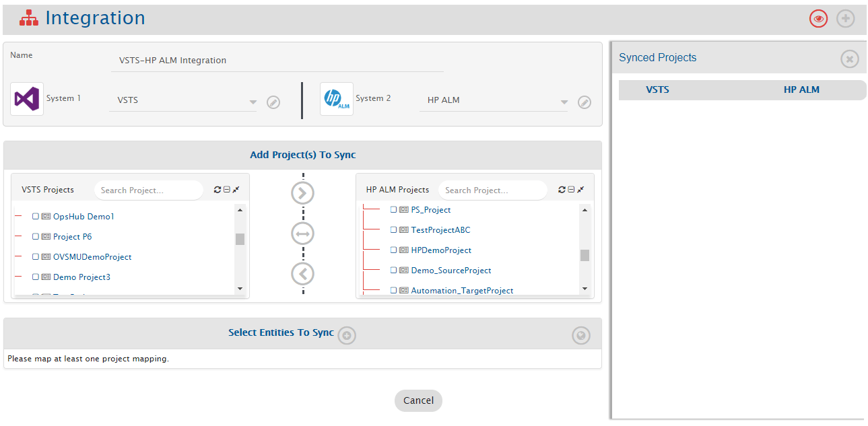Click the bidirectional sync arrow icon

[x=303, y=234]
